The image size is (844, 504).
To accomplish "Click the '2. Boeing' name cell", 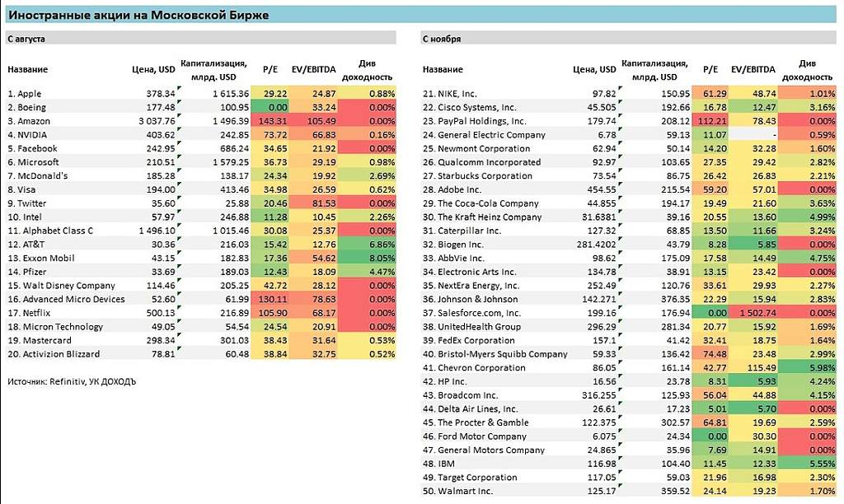I will [26, 108].
